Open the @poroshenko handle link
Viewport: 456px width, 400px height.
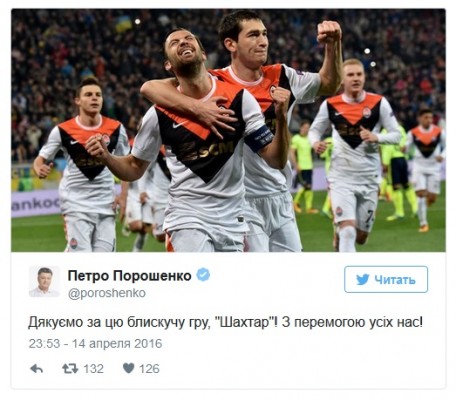(107, 293)
